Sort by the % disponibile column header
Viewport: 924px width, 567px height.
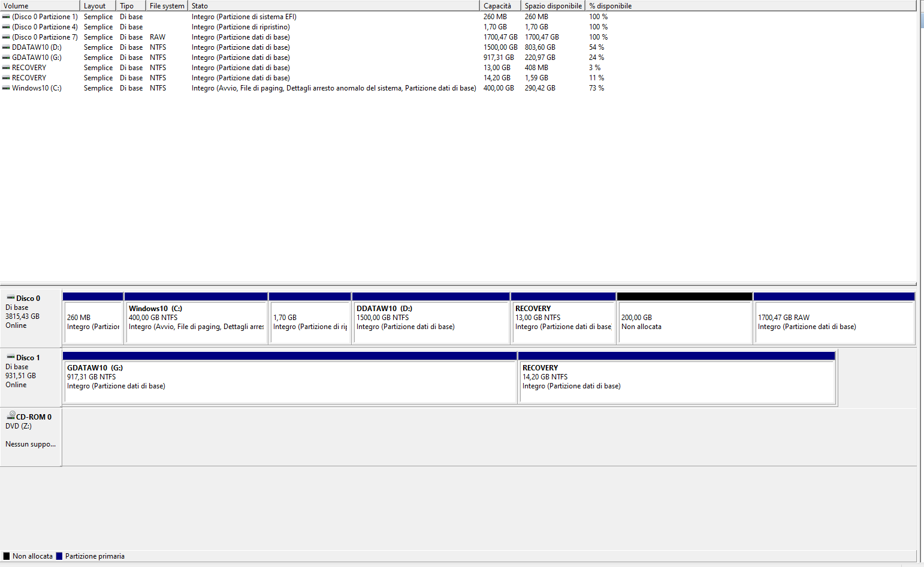coord(751,5)
